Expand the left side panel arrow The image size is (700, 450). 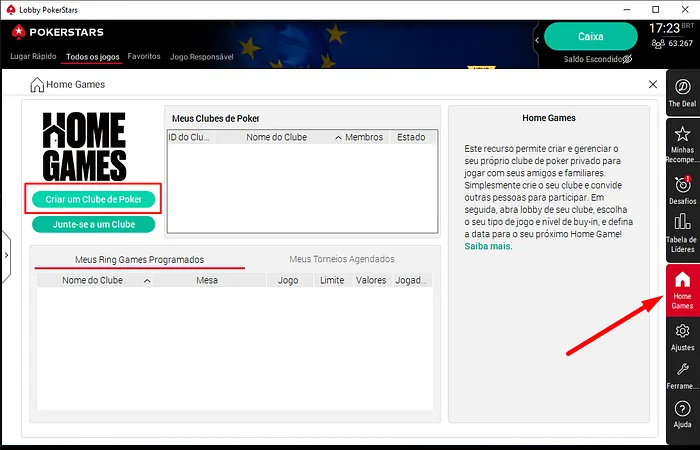[x=6, y=255]
